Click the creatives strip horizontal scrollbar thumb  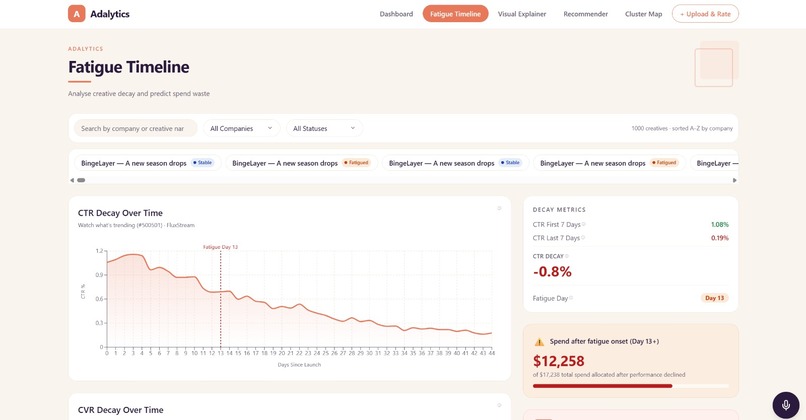[x=81, y=180]
